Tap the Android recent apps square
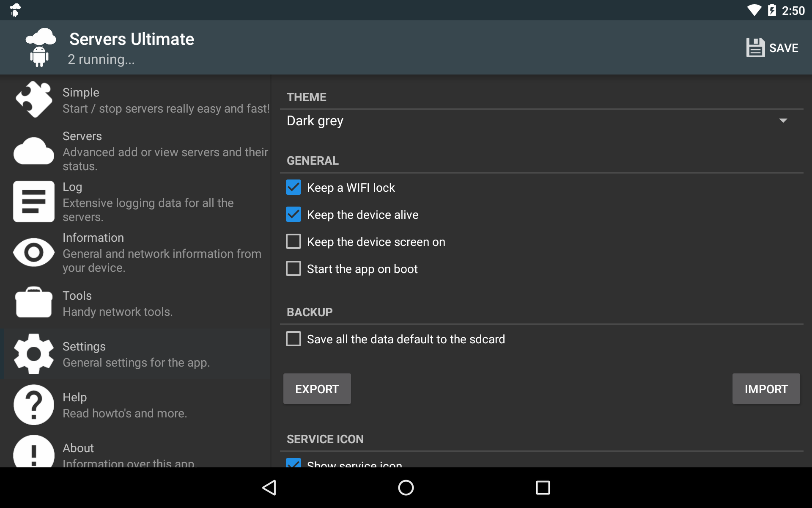 coord(543,488)
